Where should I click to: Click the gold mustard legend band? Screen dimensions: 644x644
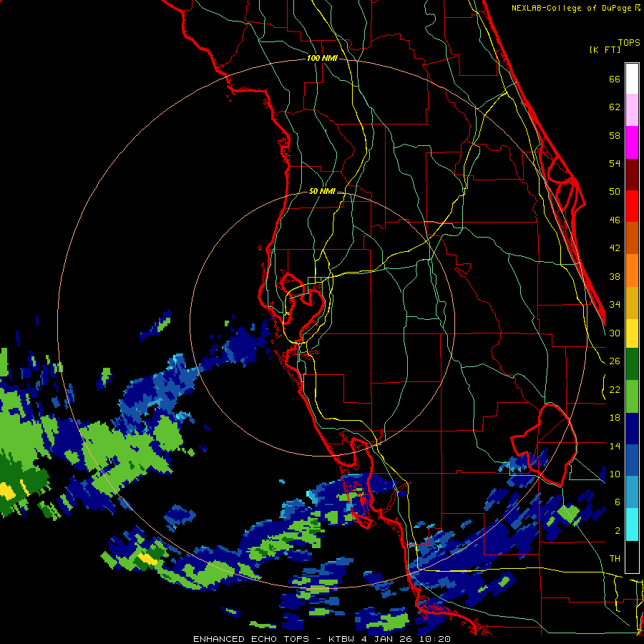[632, 303]
